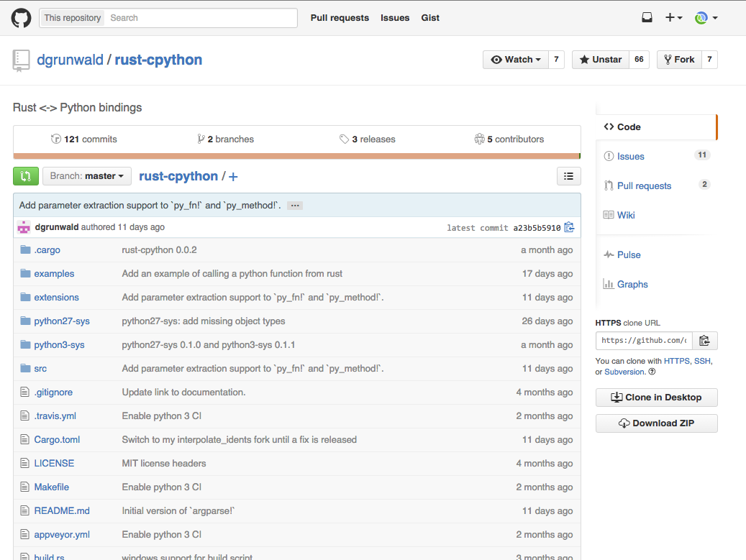
Task: Open the notifications inbox icon
Action: tap(647, 18)
